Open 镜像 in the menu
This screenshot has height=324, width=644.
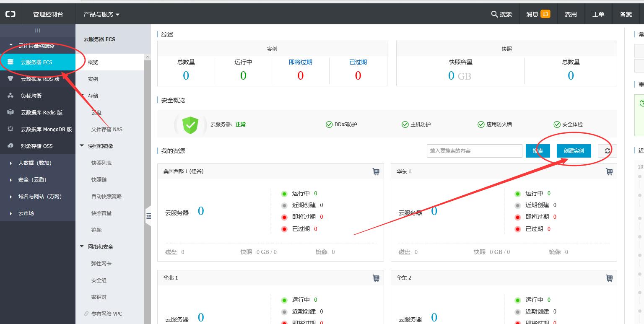96,230
